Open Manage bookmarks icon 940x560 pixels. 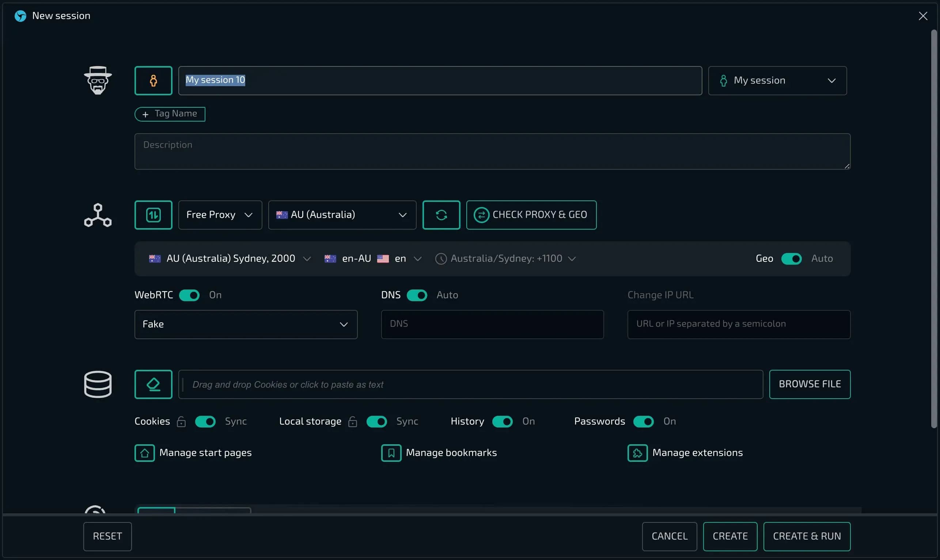pyautogui.click(x=391, y=453)
